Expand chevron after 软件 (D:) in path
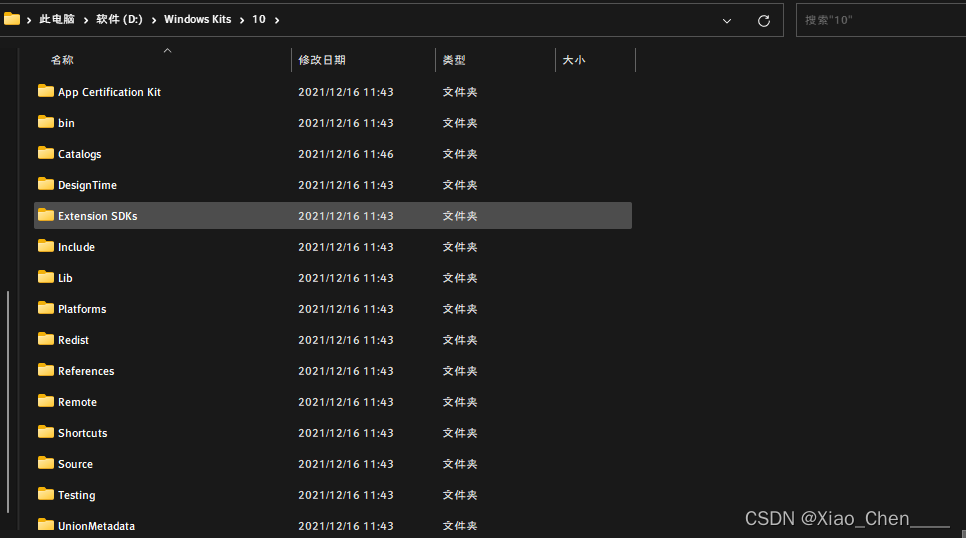Screen dimensions: 966x538 (x=153, y=20)
